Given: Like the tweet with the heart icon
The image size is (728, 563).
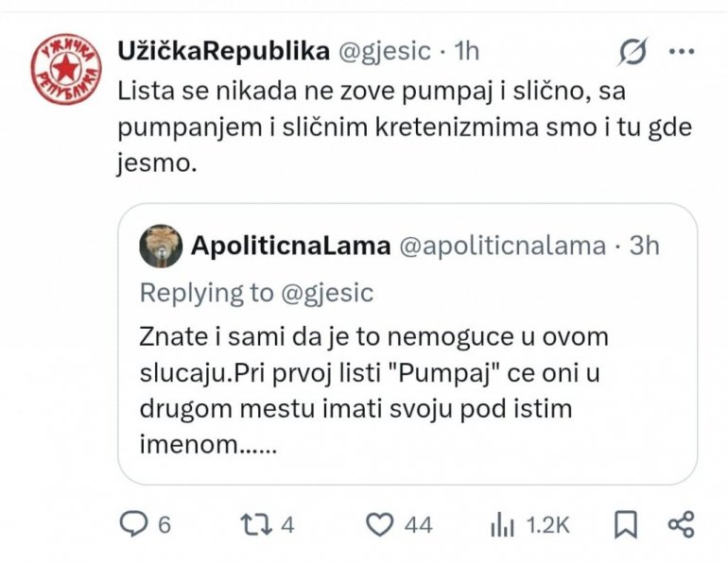Looking at the screenshot, I should pos(379,524).
